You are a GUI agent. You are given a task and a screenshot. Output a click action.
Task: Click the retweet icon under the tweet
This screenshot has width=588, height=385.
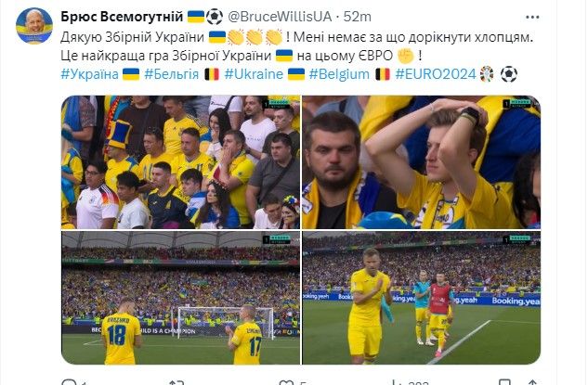(176, 382)
